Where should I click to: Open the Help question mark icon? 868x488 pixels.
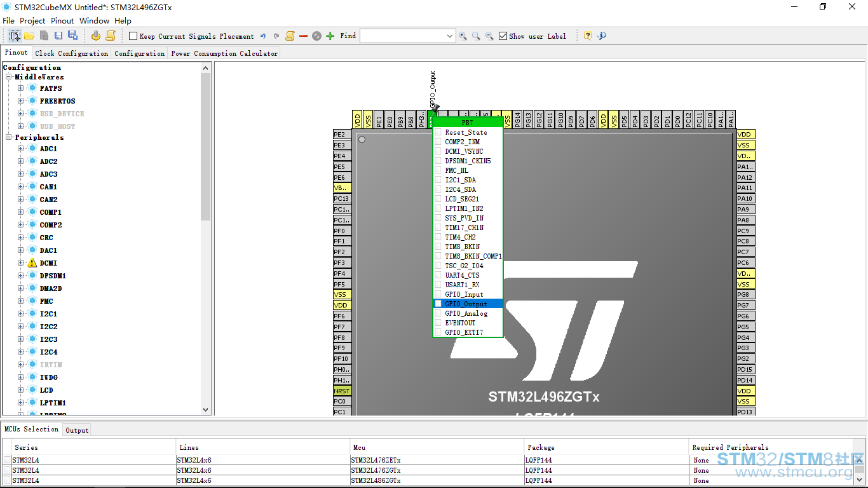pyautogui.click(x=588, y=36)
